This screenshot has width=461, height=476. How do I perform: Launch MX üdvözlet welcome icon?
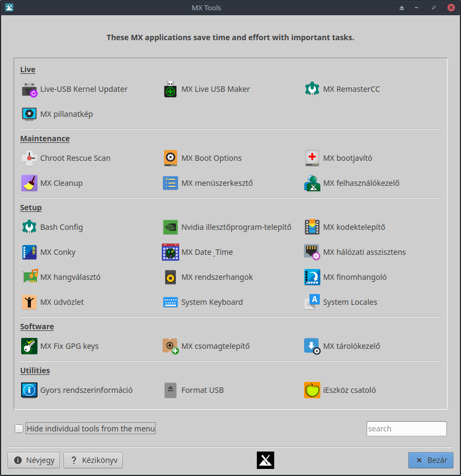click(x=29, y=302)
